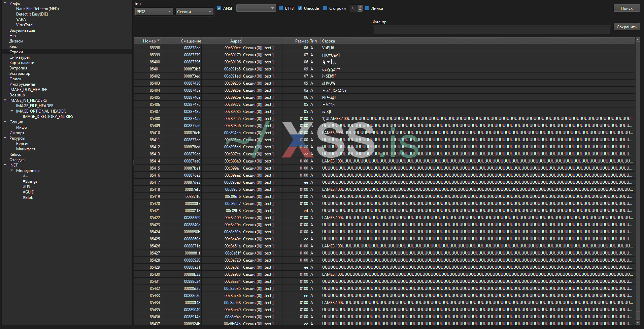Collapse the IMAGE_NT_HEADERS tree node

5,100
